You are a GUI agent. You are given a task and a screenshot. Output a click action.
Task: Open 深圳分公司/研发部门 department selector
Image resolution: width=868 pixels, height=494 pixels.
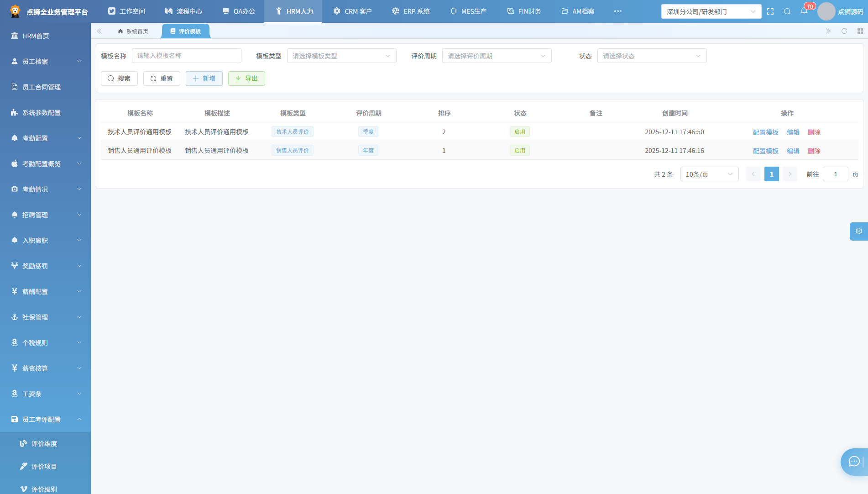(x=711, y=11)
